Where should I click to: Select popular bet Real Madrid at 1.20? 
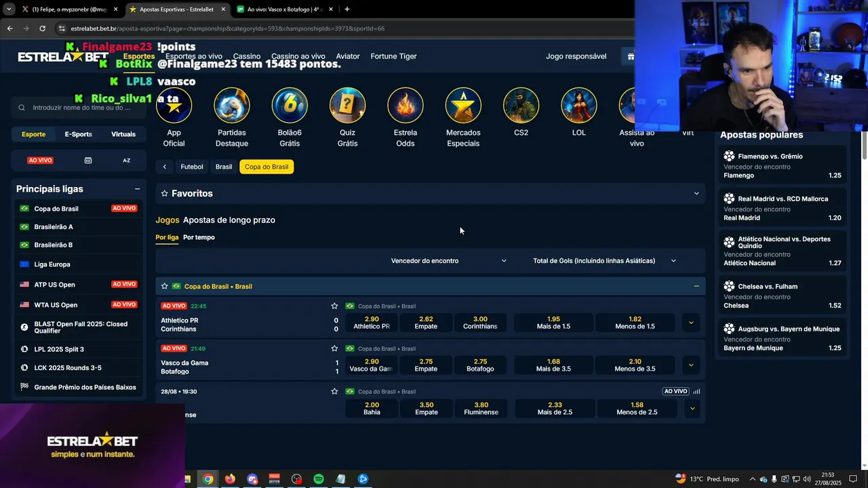(x=782, y=208)
